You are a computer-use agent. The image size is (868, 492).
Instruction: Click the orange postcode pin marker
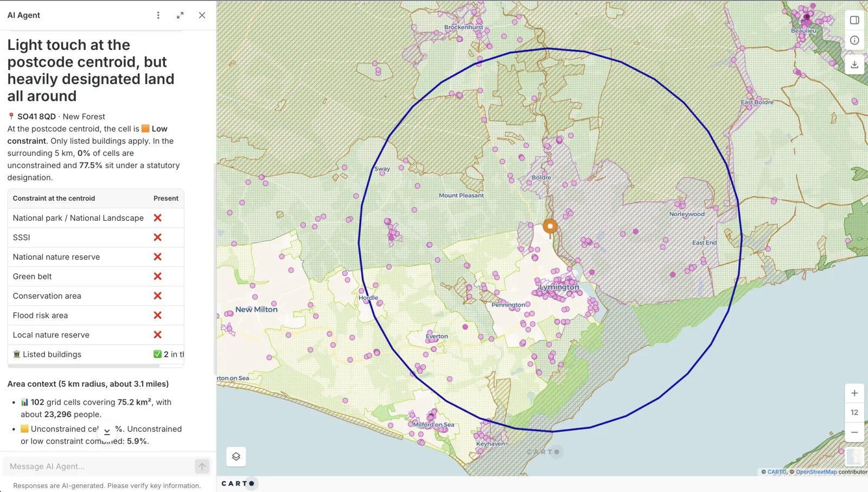(550, 227)
